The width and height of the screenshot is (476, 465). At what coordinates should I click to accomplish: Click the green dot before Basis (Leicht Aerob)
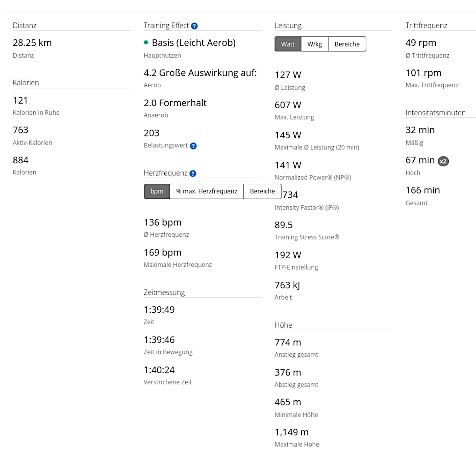point(146,43)
